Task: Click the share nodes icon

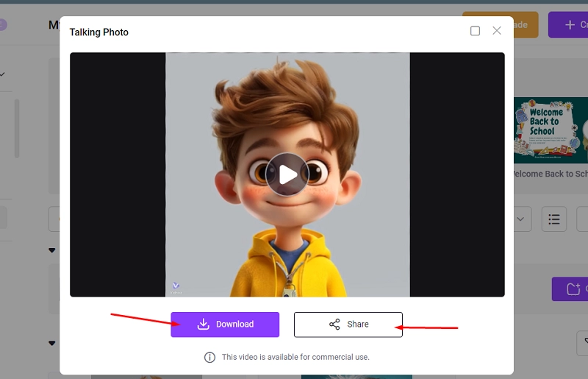Action: pos(334,325)
